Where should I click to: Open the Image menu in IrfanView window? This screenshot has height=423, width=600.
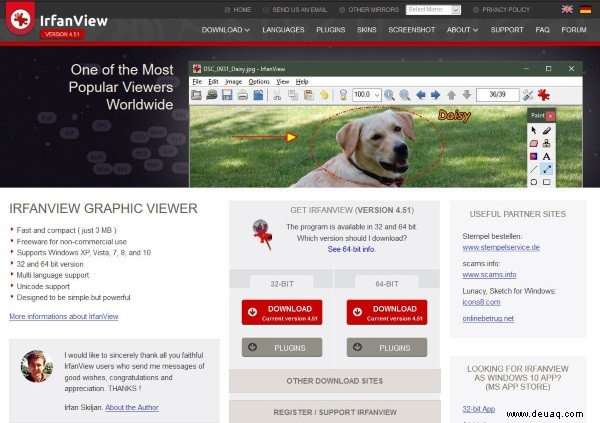(x=233, y=82)
